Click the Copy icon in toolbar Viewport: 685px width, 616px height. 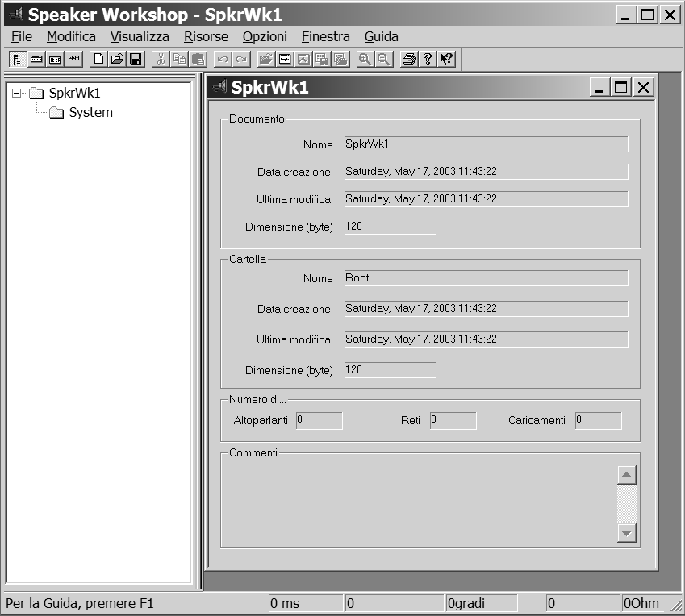pos(180,59)
